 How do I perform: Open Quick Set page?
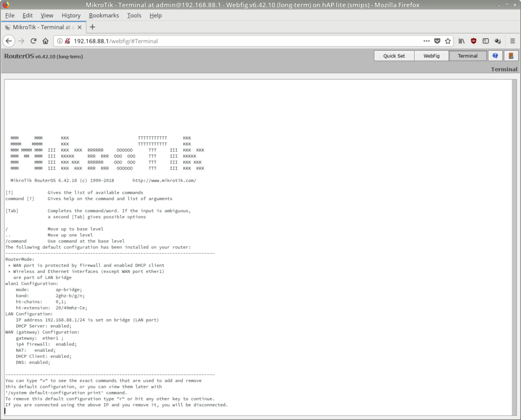[394, 56]
